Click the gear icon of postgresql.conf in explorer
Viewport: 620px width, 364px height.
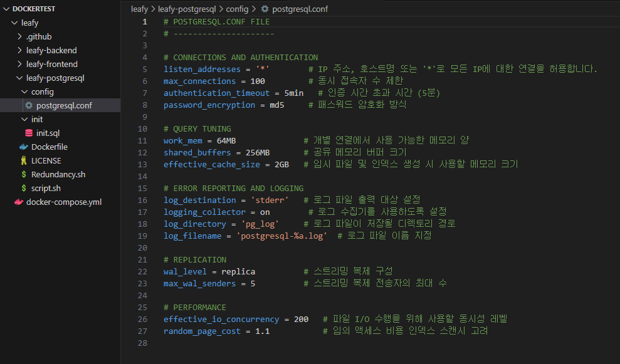[29, 105]
